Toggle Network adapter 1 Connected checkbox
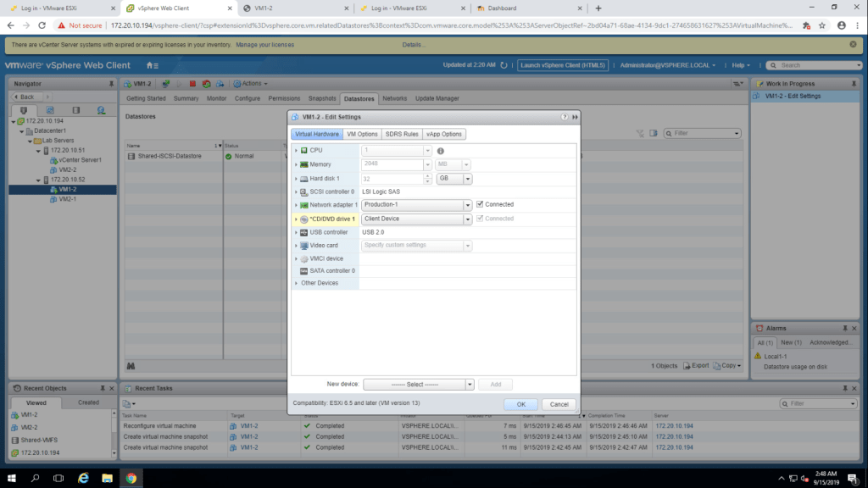The image size is (868, 488). click(480, 204)
